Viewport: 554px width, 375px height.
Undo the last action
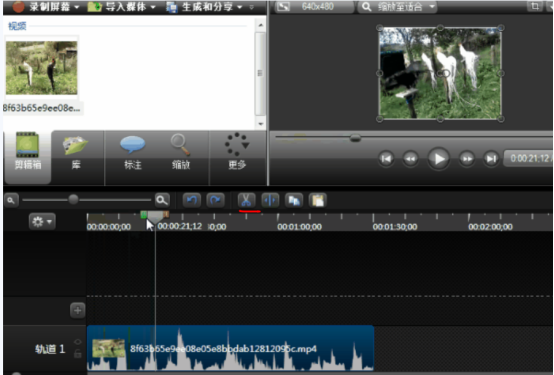click(191, 200)
